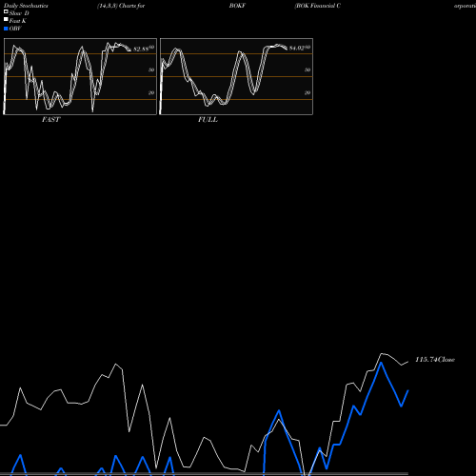Click the BOK Financial company name text
476x476 pixels.
coord(318,6)
